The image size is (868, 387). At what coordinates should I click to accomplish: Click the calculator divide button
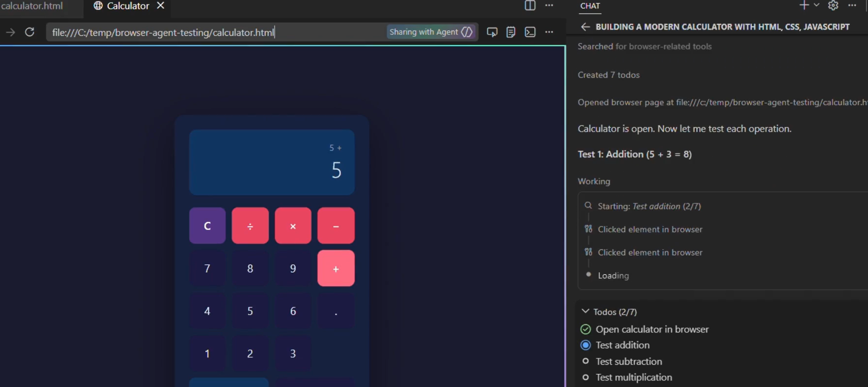[250, 226]
